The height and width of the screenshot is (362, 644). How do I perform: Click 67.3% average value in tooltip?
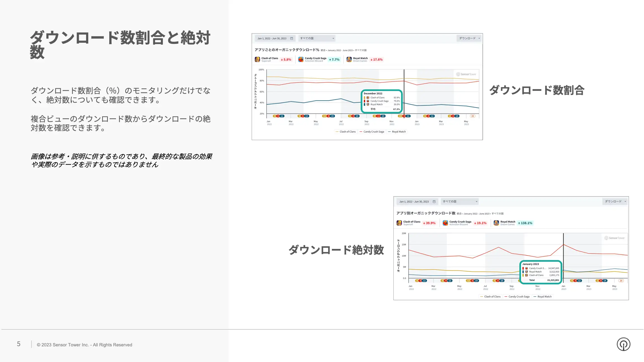tap(396, 109)
